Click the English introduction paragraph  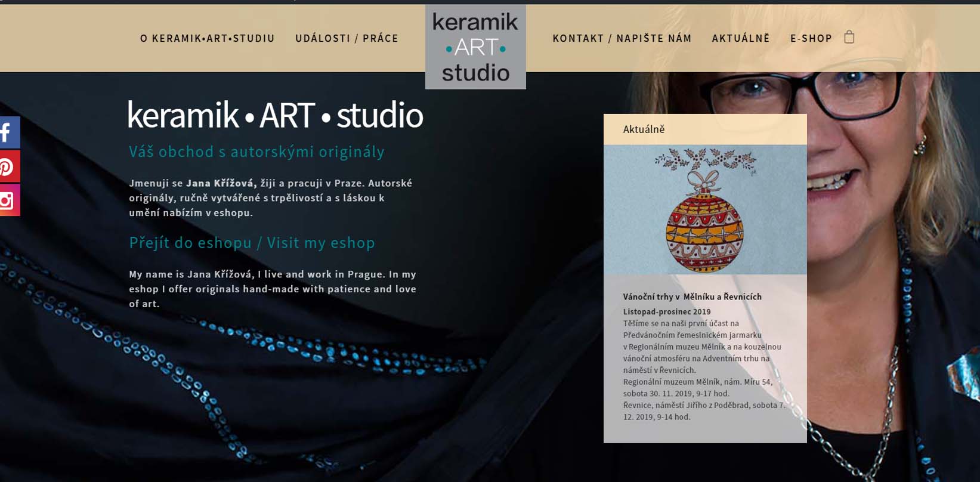click(273, 289)
